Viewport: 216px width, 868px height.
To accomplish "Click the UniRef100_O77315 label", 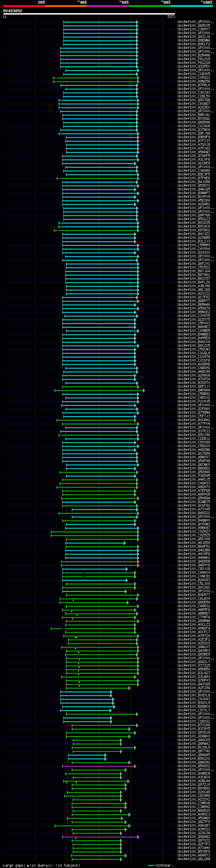I will (194, 666).
